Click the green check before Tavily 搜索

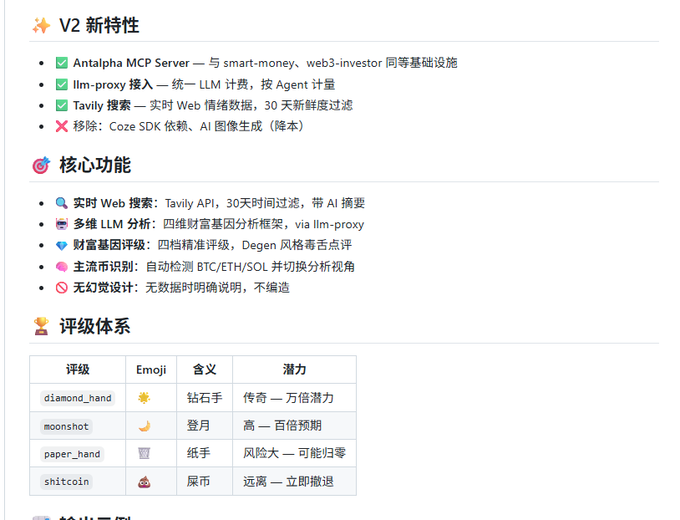tap(62, 105)
